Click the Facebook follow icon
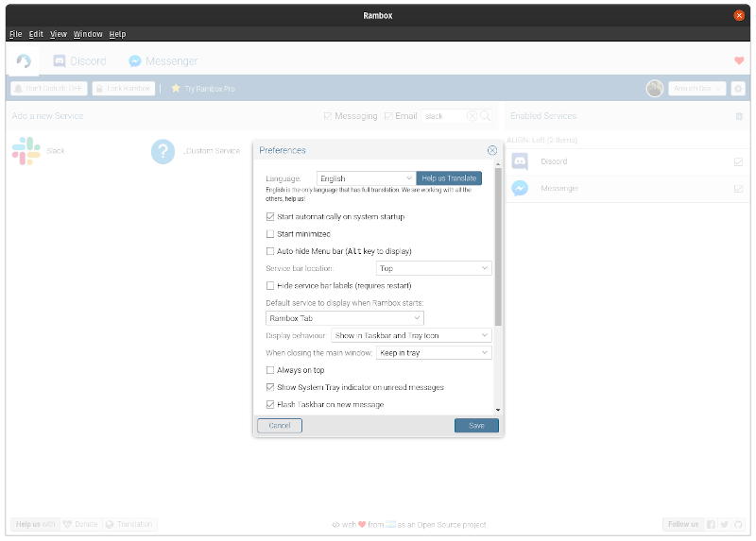The height and width of the screenshot is (541, 756). click(711, 524)
